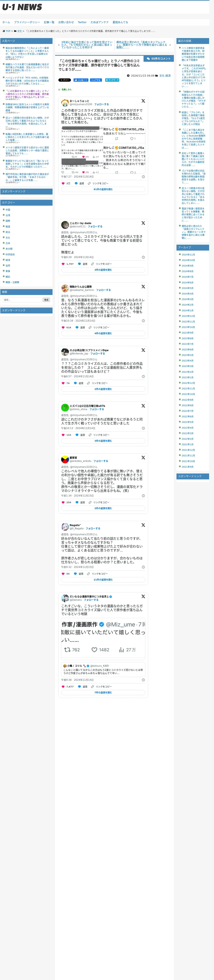Screen dimensions: 214x980
Task: Click the X ポスト share button
Action: coord(65,80)
